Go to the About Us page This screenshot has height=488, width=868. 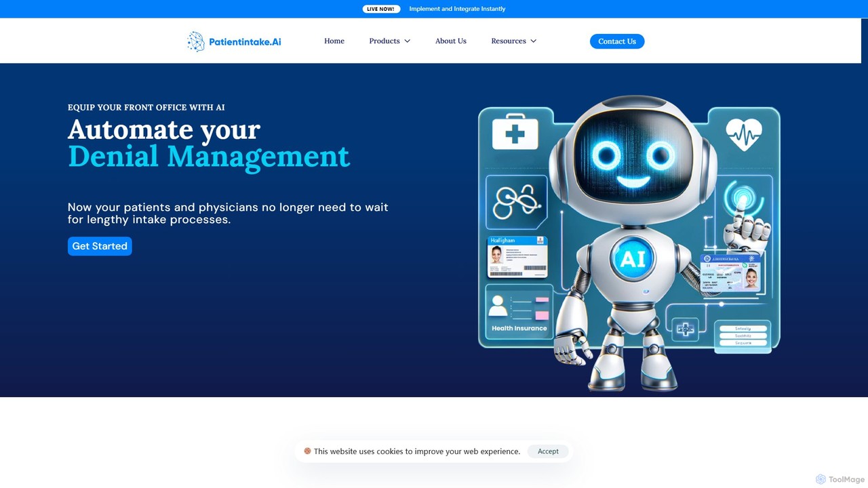click(451, 41)
